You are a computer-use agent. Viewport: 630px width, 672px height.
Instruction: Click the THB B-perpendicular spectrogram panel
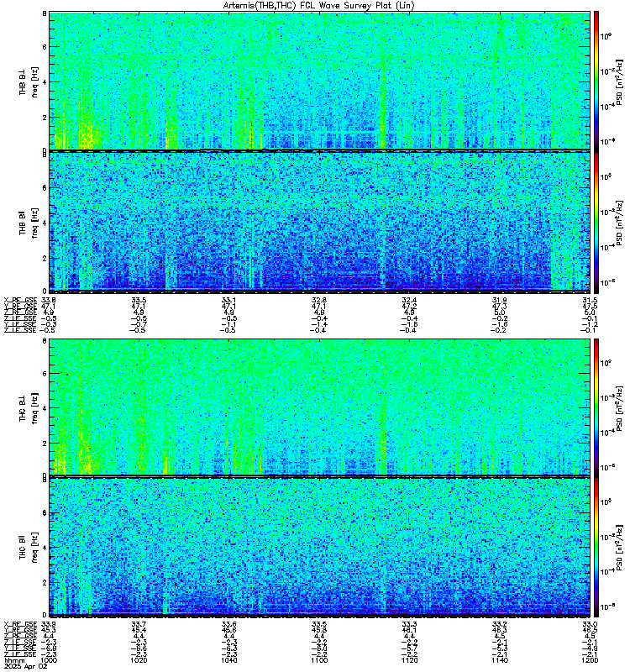coord(319,81)
